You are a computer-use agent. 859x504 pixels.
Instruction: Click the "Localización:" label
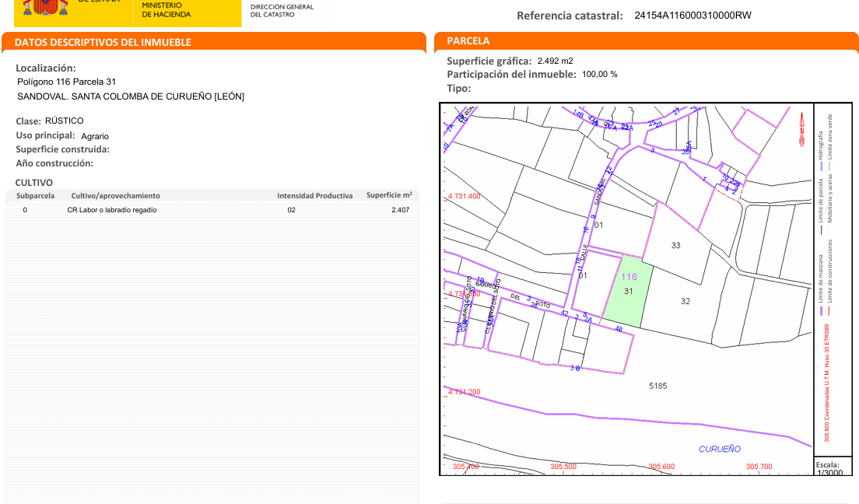[45, 68]
